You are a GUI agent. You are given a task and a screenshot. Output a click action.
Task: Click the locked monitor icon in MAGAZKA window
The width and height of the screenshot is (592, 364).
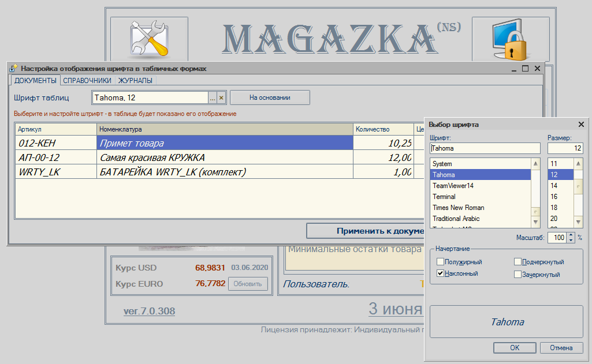(509, 40)
